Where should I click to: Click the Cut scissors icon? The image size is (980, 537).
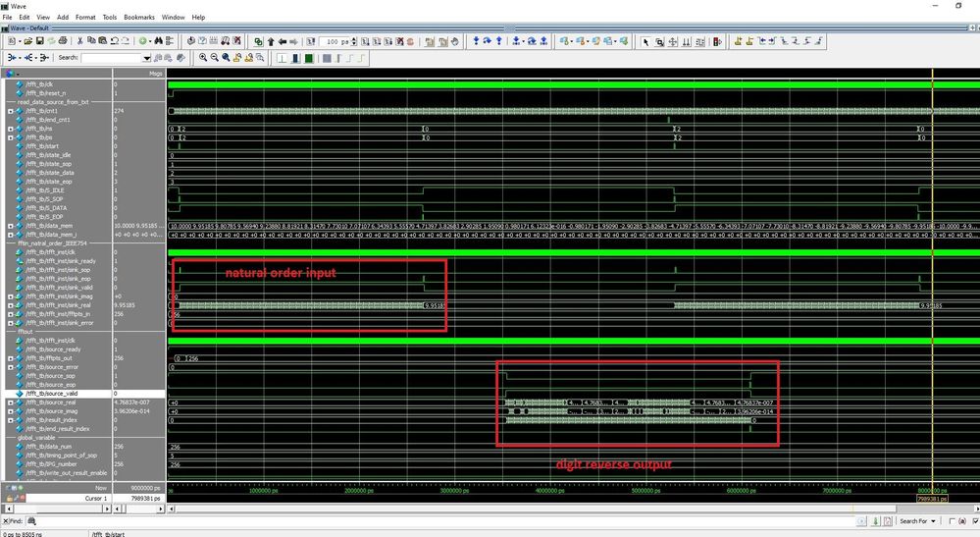pos(80,41)
